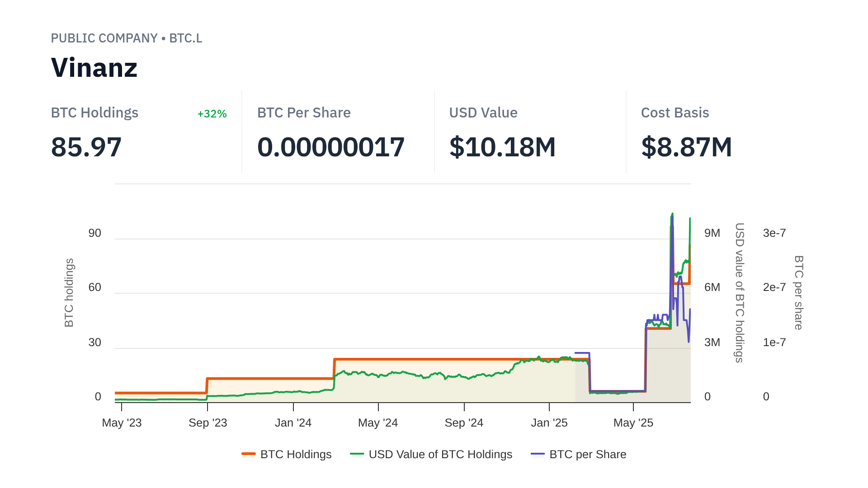
Task: Click the purple BTC per Share swatch
Action: pyautogui.click(x=538, y=454)
